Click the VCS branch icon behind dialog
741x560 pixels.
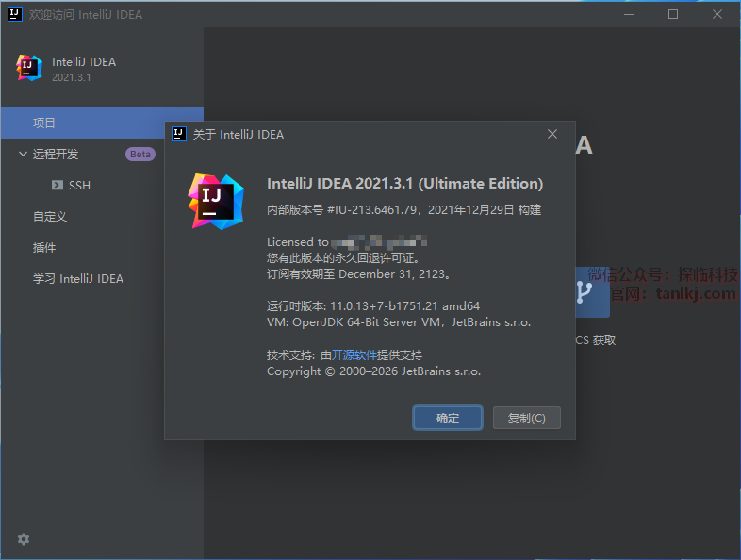point(592,292)
